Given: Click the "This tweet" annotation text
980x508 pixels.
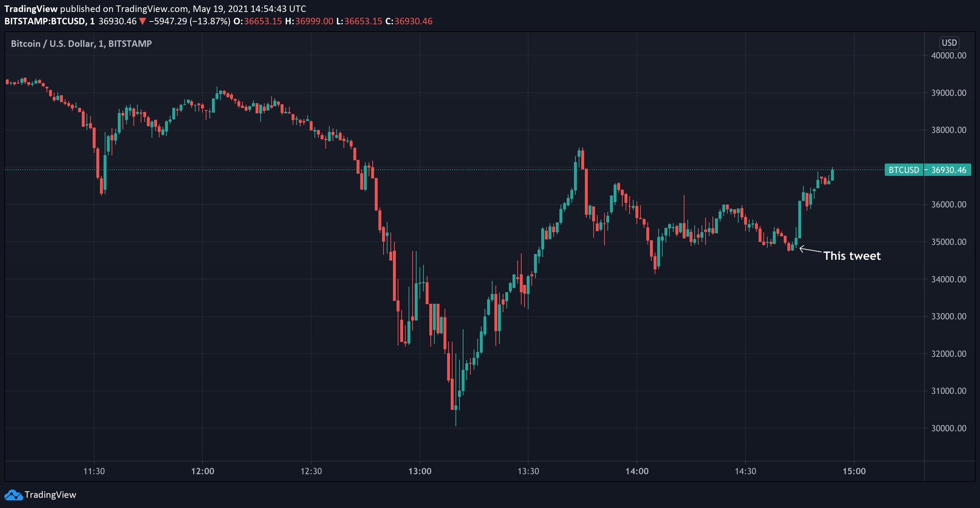Looking at the screenshot, I should 852,256.
